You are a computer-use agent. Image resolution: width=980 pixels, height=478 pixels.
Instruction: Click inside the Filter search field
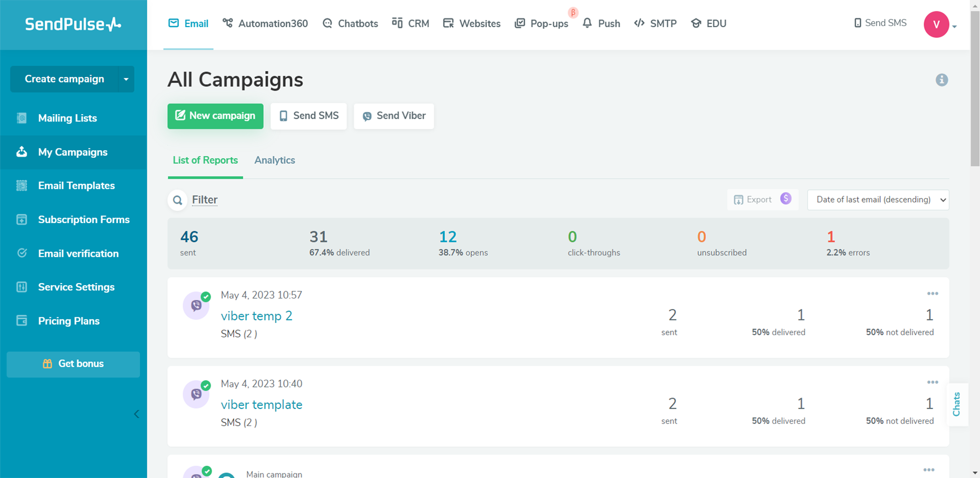point(204,200)
